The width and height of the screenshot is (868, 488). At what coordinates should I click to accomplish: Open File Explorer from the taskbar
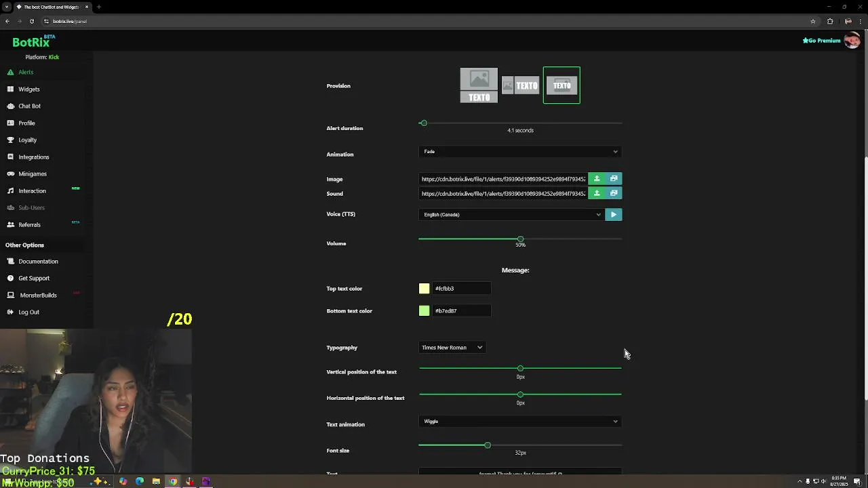156,482
